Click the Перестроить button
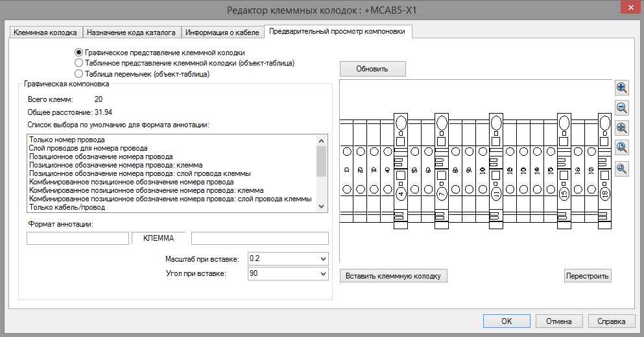Screen dimensions: 644x337 (x=588, y=276)
